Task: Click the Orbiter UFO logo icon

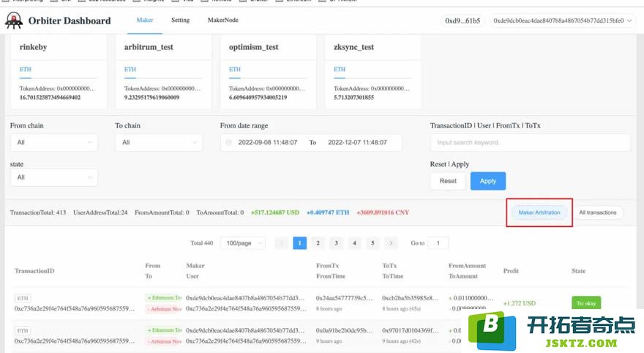Action: coord(14,21)
